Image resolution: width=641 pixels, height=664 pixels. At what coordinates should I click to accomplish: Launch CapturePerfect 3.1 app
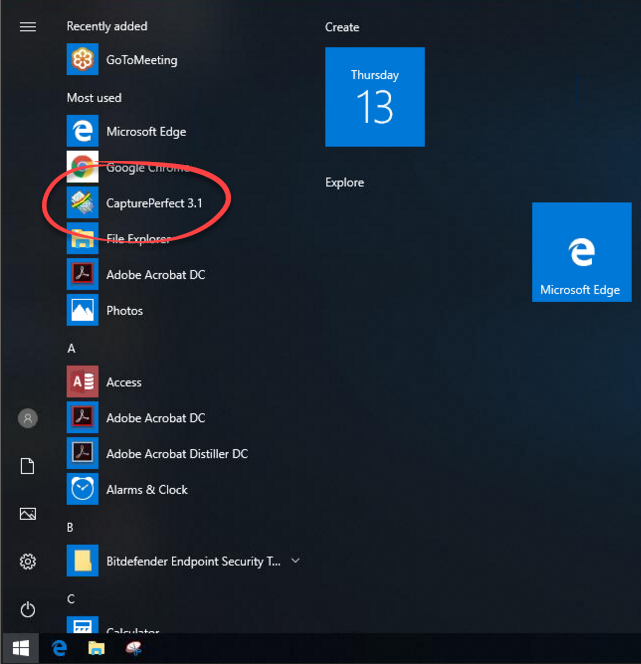153,203
